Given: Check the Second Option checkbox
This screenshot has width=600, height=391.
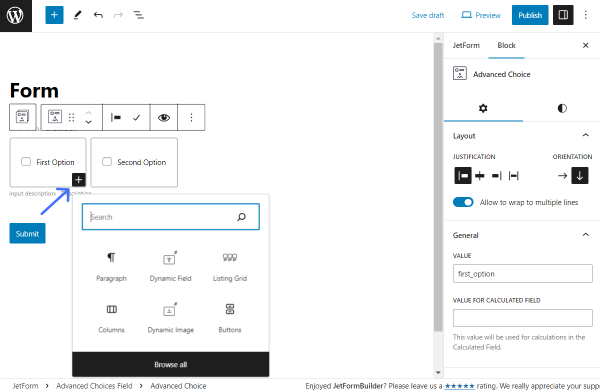Looking at the screenshot, I should pos(107,162).
